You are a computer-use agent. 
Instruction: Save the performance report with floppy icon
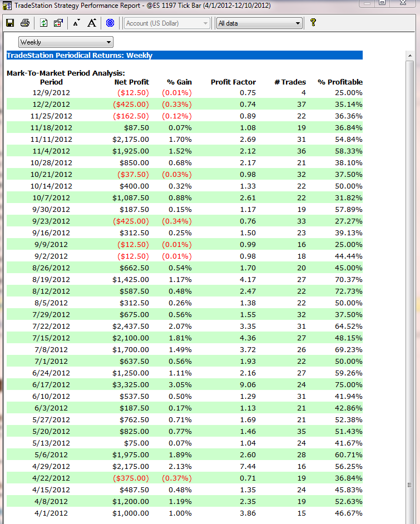pos(10,23)
